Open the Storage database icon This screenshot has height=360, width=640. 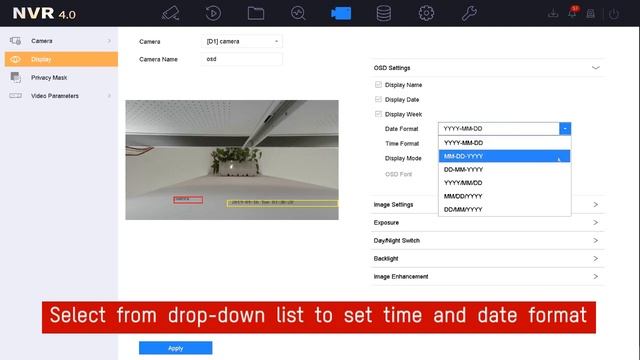click(384, 13)
